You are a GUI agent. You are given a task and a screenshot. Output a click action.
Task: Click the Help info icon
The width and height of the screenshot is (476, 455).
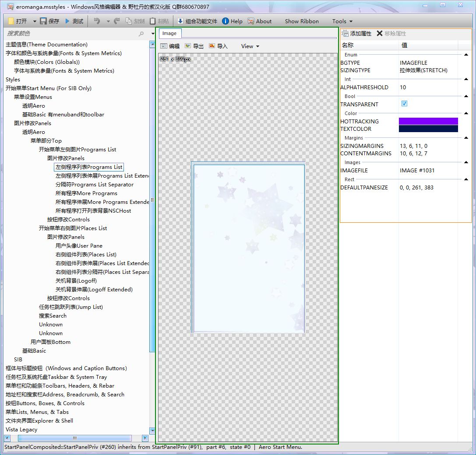click(225, 21)
